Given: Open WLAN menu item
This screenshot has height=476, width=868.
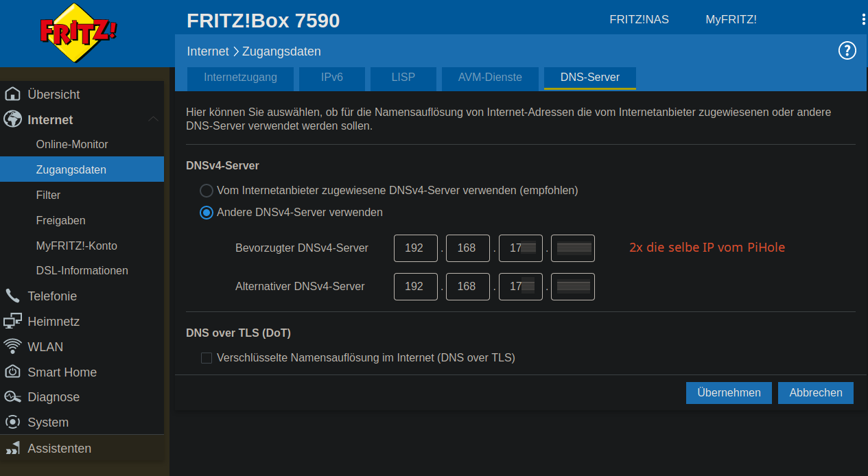Looking at the screenshot, I should (x=45, y=346).
